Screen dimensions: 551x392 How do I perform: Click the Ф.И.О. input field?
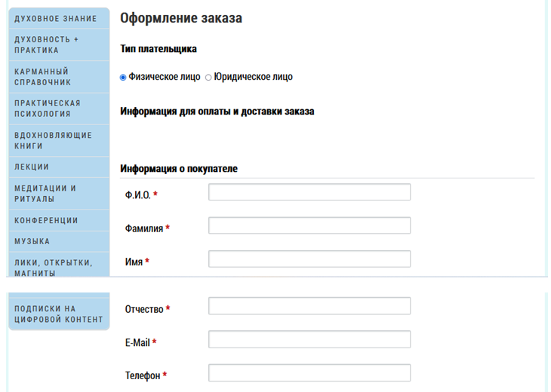[x=309, y=192]
